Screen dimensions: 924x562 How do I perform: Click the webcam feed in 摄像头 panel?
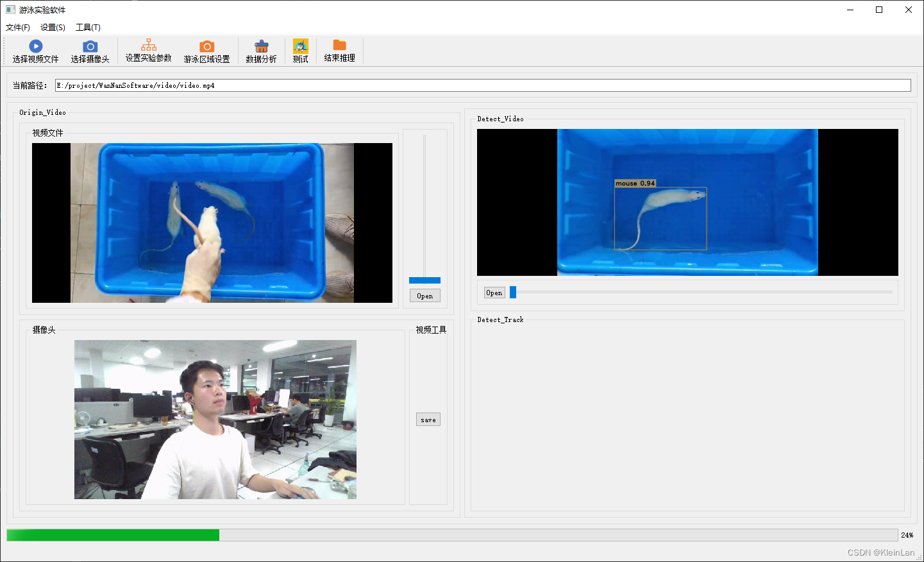[x=214, y=420]
